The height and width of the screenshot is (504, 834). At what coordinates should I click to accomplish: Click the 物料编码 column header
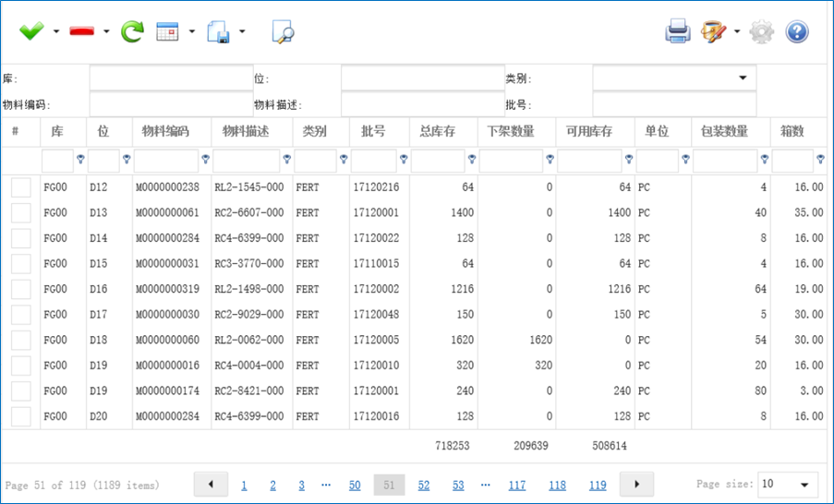(x=171, y=132)
